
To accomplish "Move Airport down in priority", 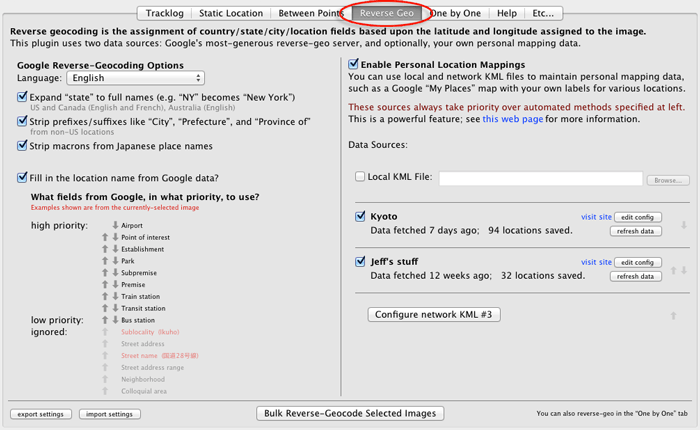I will (115, 225).
